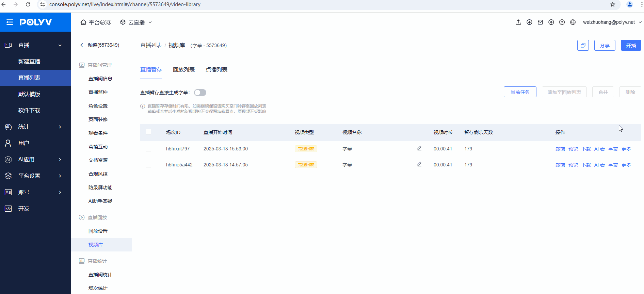Image resolution: width=644 pixels, height=294 pixels.
Task: Open 更多 dropdown in h5fme5a442 row
Action: (626, 165)
